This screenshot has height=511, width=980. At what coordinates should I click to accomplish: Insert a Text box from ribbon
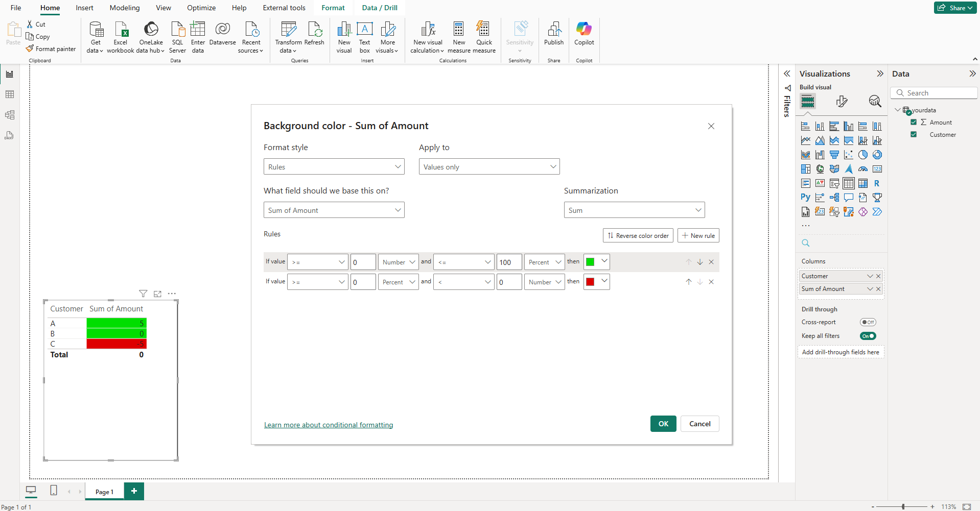pos(365,37)
